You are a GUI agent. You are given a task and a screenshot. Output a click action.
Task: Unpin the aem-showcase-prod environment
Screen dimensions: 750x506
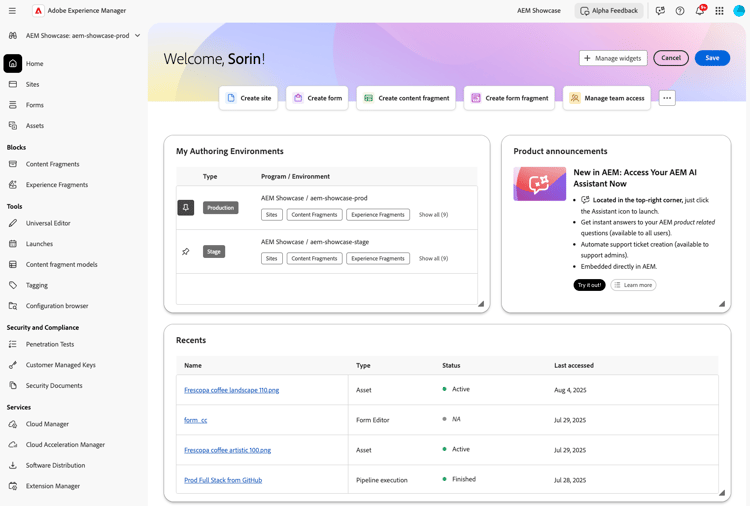click(x=186, y=208)
